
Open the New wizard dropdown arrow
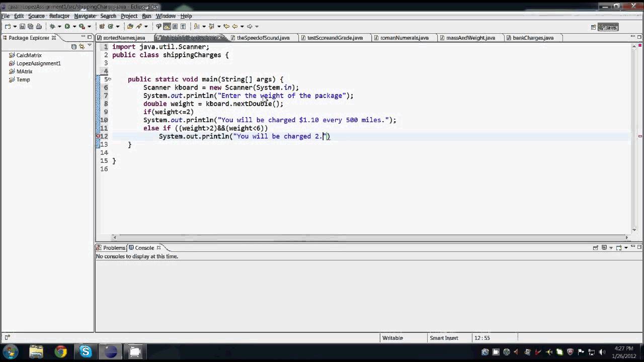(x=15, y=26)
